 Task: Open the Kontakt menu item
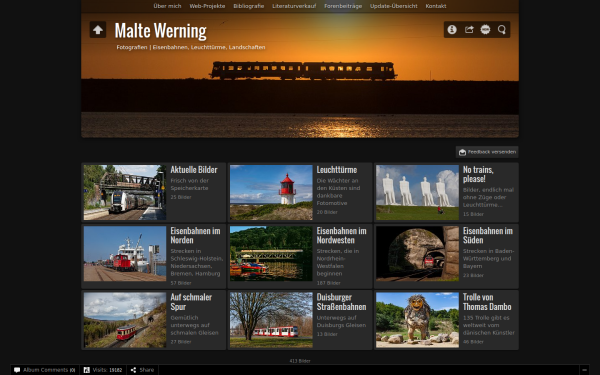436,6
